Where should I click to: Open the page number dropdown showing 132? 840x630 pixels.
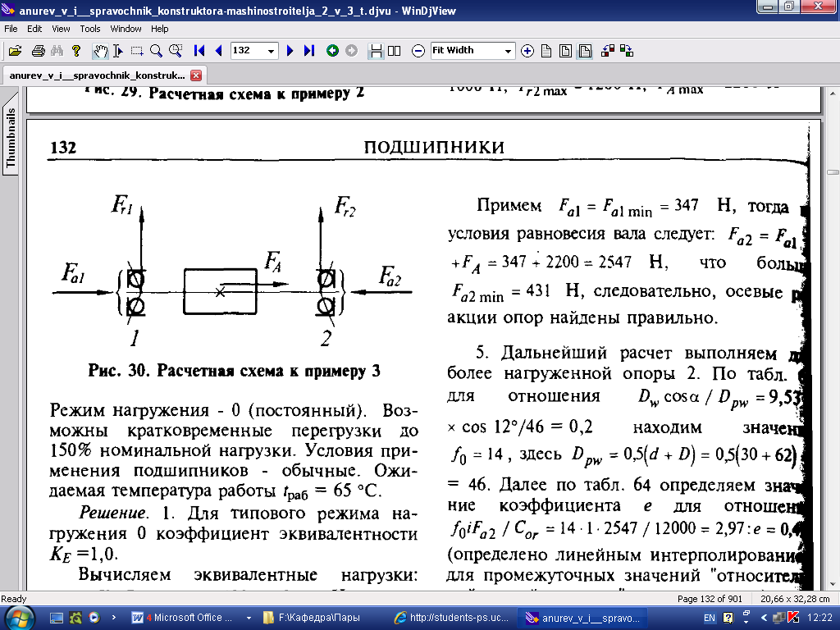[x=271, y=51]
